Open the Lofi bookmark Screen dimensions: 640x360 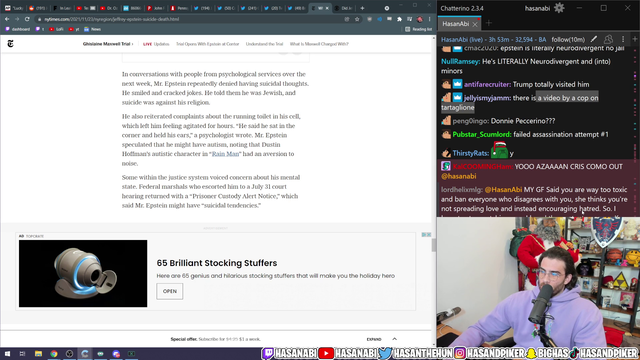[x=56, y=29]
